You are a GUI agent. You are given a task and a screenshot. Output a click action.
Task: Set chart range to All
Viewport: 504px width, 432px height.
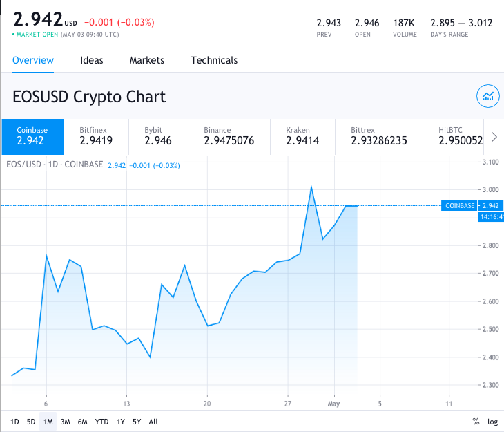[x=153, y=422]
